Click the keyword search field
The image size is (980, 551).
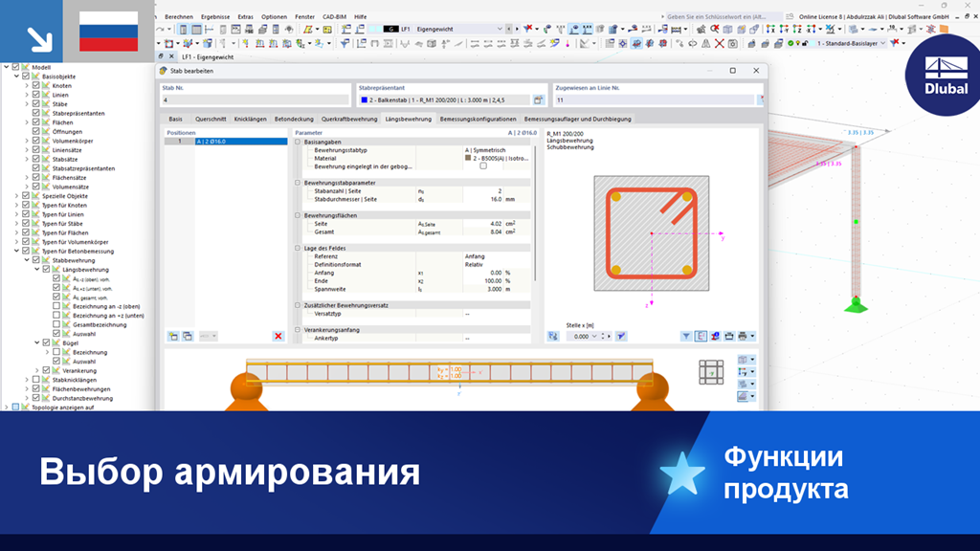[x=724, y=17]
